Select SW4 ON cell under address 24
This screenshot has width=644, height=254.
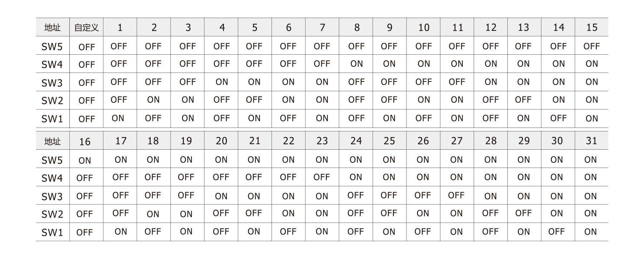(x=356, y=177)
